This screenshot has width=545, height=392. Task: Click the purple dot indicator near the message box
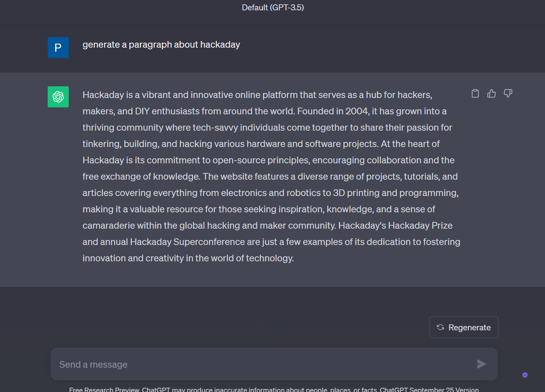525,375
